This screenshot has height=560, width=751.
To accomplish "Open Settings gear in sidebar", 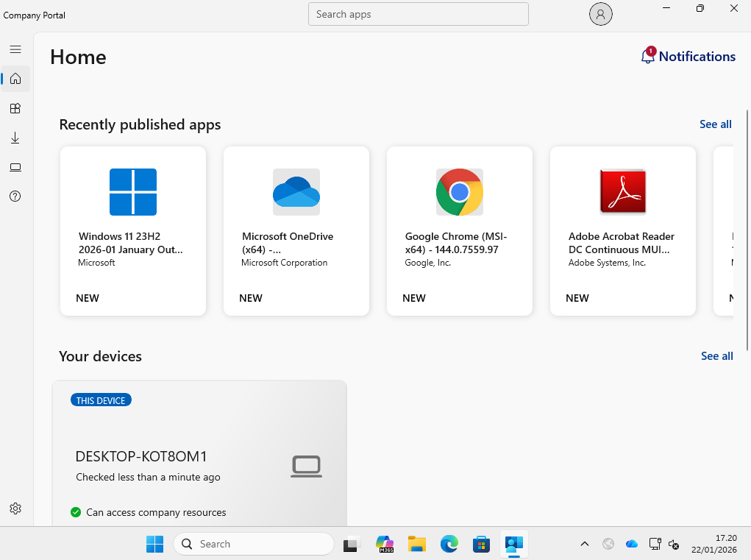I will tap(15, 508).
